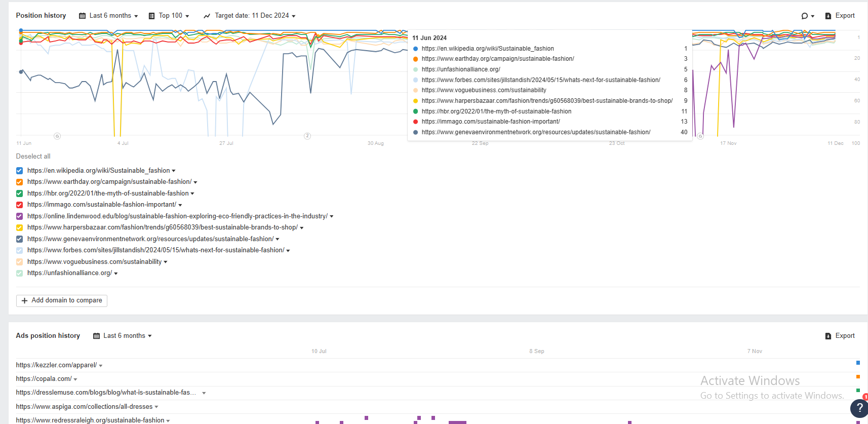
Task: Open the kezzler.com/apparel ad link
Action: tap(56, 365)
